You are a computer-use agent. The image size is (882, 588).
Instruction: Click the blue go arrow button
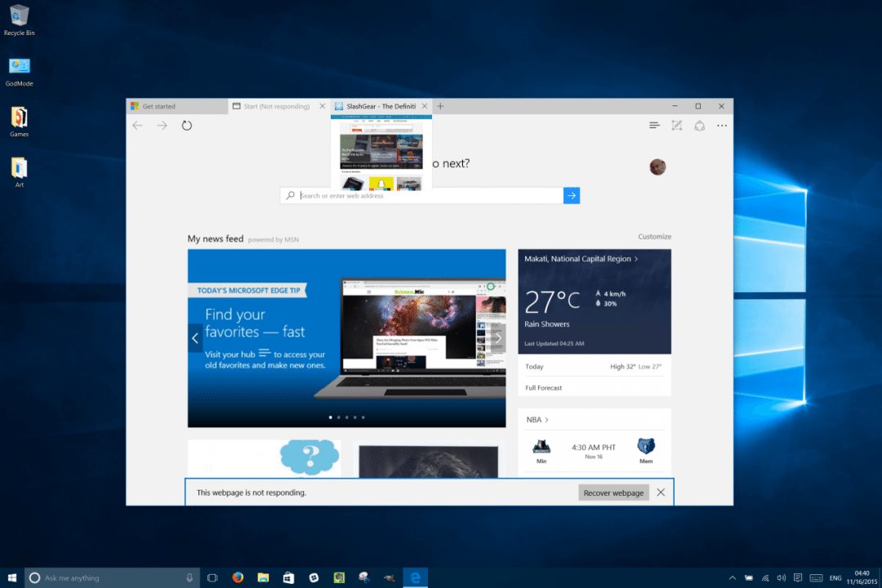[572, 196]
